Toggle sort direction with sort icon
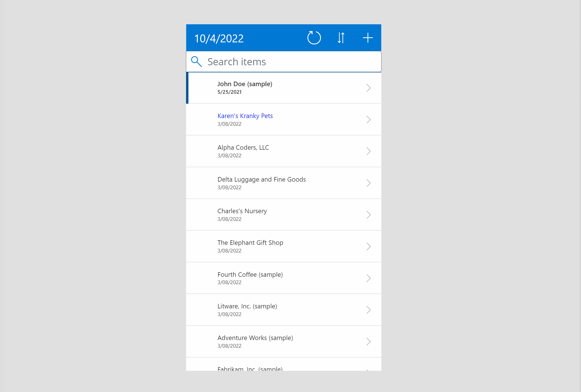This screenshot has height=392, width=581. coord(341,38)
